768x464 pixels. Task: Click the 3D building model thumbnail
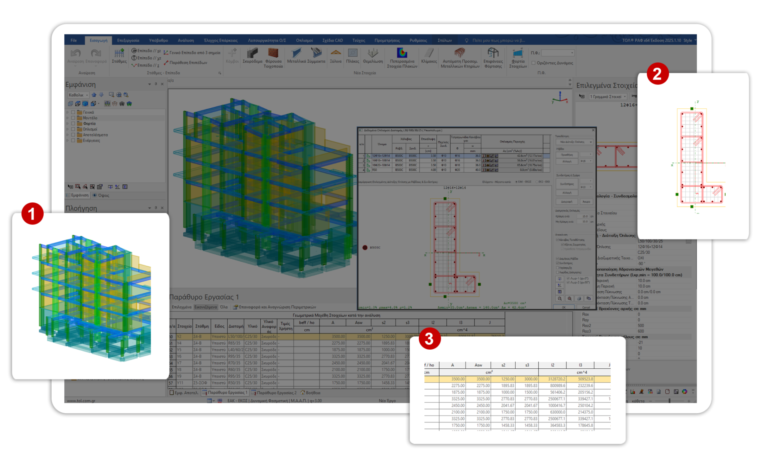[89, 293]
